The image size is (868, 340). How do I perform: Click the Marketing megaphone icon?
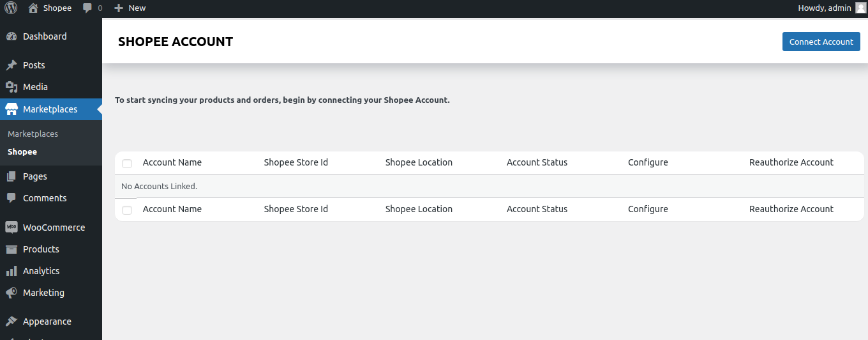[x=11, y=293]
